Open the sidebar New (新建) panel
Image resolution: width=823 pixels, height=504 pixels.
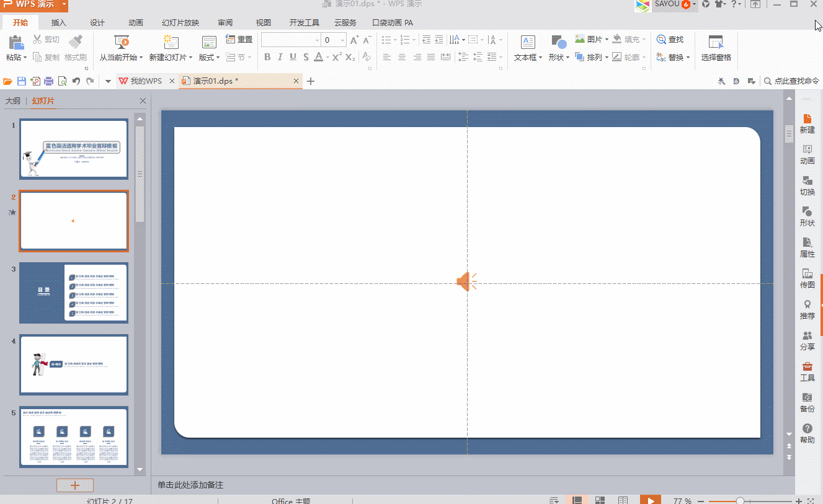(x=807, y=123)
